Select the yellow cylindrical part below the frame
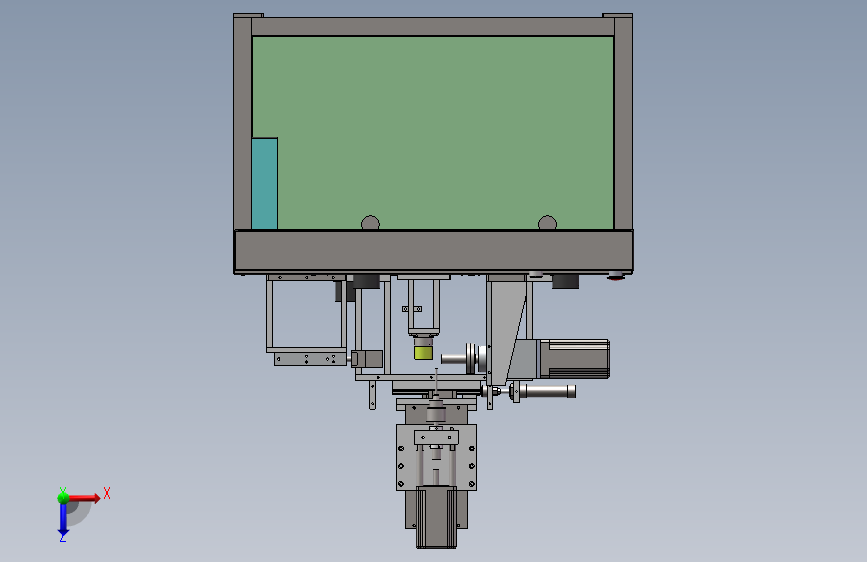This screenshot has height=562, width=867. (424, 352)
